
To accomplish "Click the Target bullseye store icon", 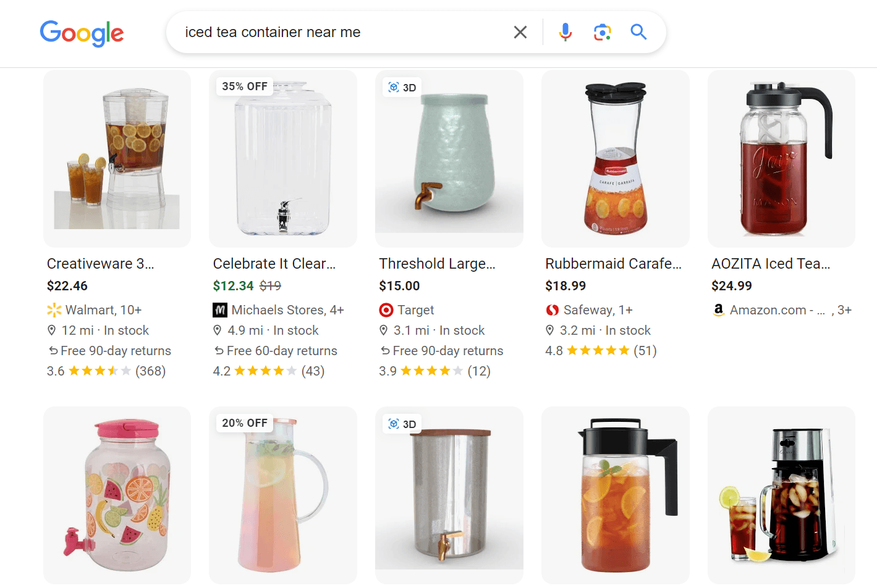I will (386, 309).
